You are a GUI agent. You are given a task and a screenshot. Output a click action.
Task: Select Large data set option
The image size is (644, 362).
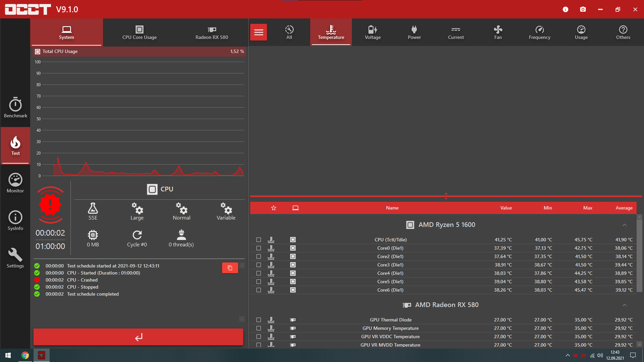click(x=137, y=211)
